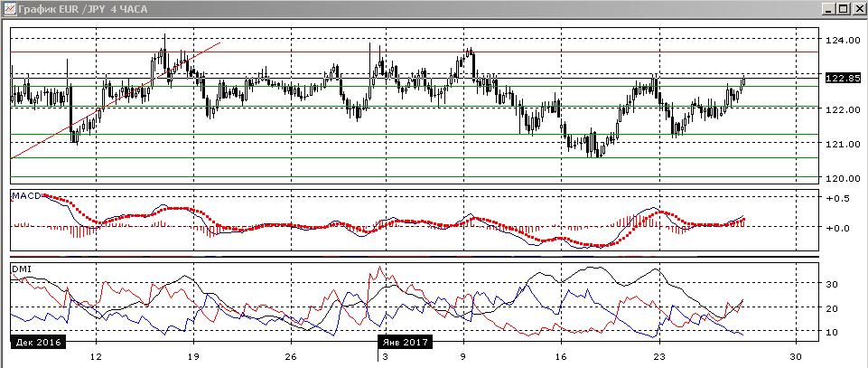Click the chart icon in the title bar
This screenshot has width=868, height=368.
click(x=8, y=8)
